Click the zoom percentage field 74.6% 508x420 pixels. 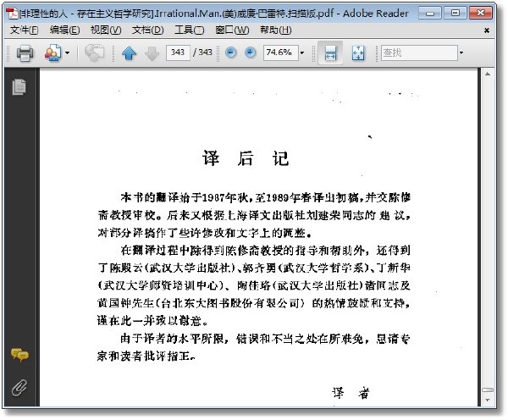pyautogui.click(x=280, y=52)
